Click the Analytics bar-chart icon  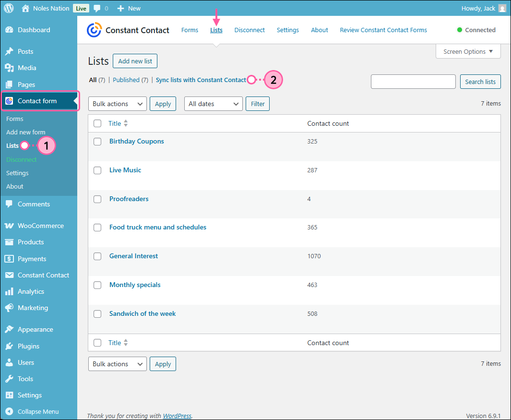[10, 291]
